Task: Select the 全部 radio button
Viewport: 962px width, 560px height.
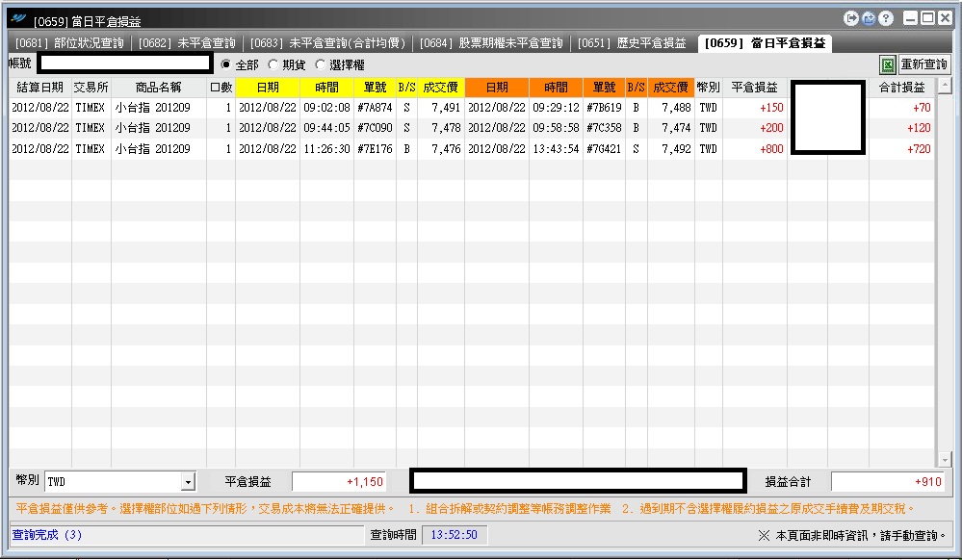Action: [x=226, y=64]
